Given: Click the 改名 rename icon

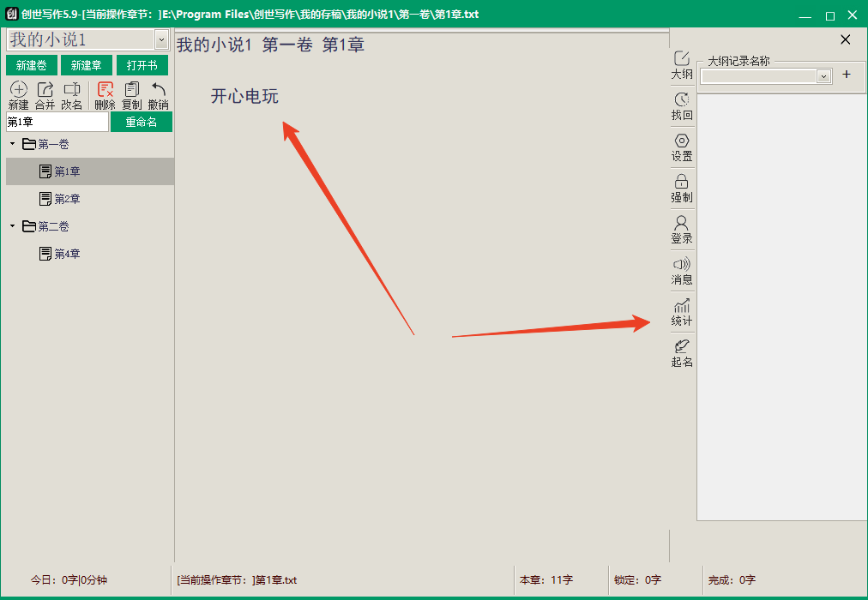Looking at the screenshot, I should (72, 90).
